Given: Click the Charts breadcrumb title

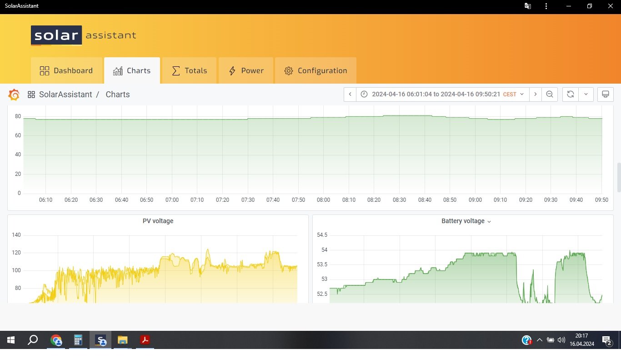Looking at the screenshot, I should pyautogui.click(x=118, y=95).
